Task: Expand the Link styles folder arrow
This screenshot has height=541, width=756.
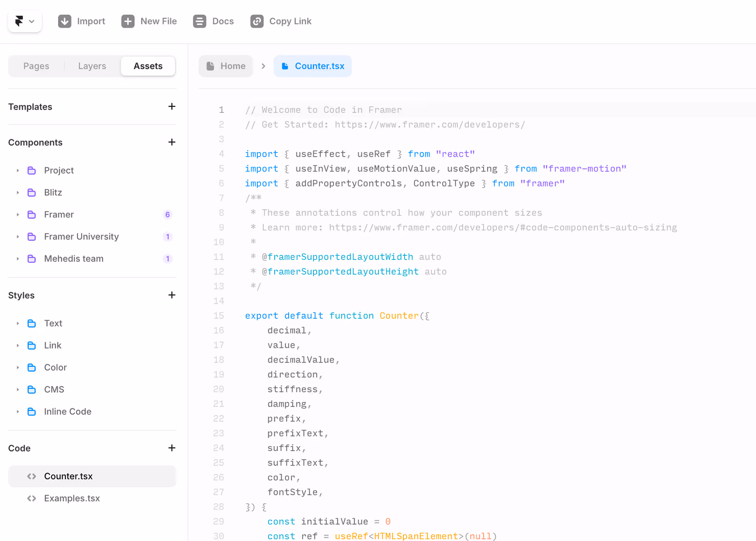Action: coord(18,346)
